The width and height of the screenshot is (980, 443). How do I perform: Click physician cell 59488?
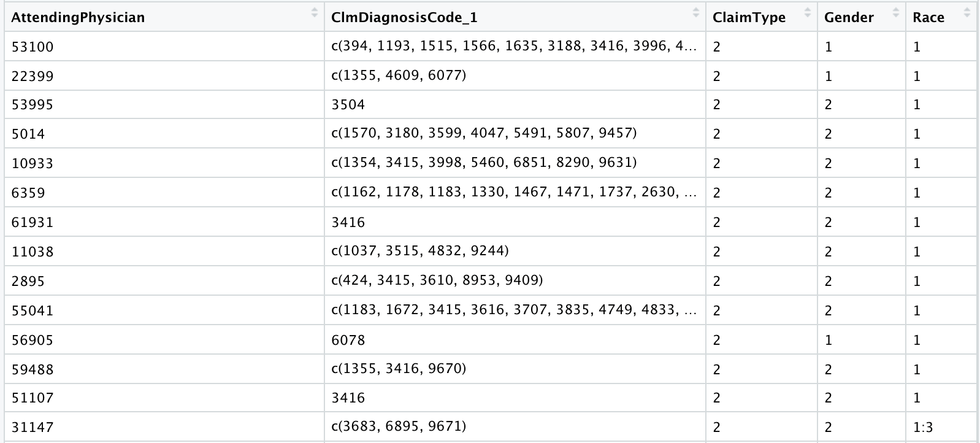pyautogui.click(x=164, y=369)
